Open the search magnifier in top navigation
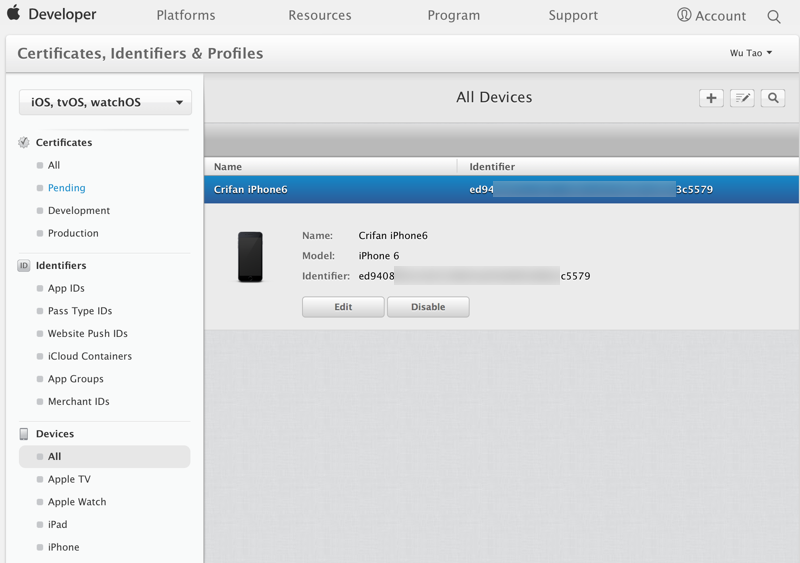This screenshot has height=563, width=800. point(773,16)
